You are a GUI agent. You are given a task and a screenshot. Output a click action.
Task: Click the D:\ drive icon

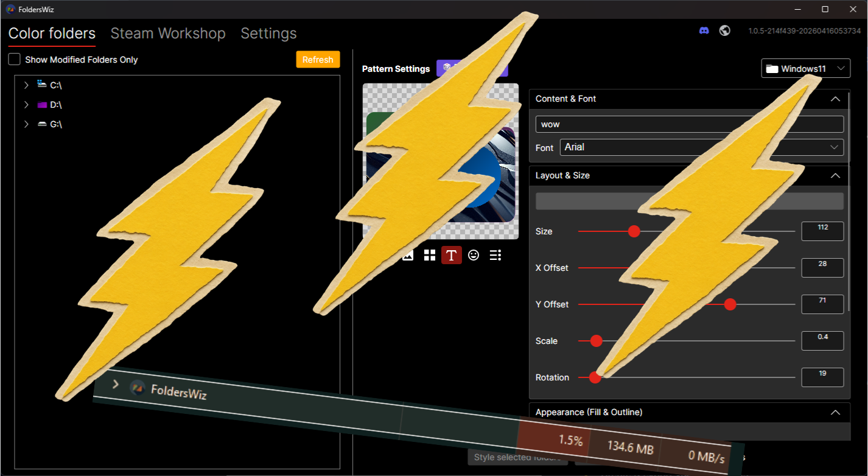[x=42, y=105]
